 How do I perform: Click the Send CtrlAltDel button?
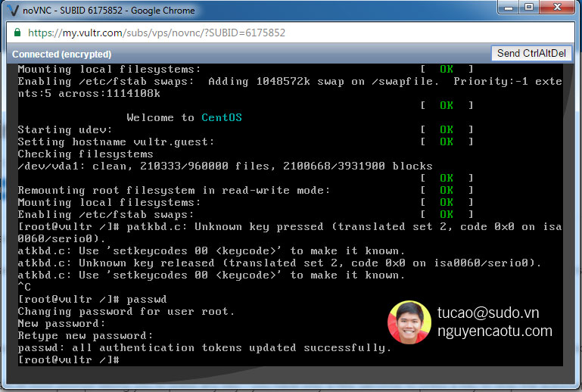[x=531, y=54]
